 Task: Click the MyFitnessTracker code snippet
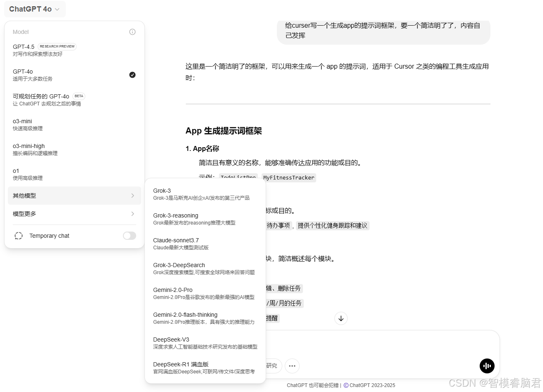[289, 178]
